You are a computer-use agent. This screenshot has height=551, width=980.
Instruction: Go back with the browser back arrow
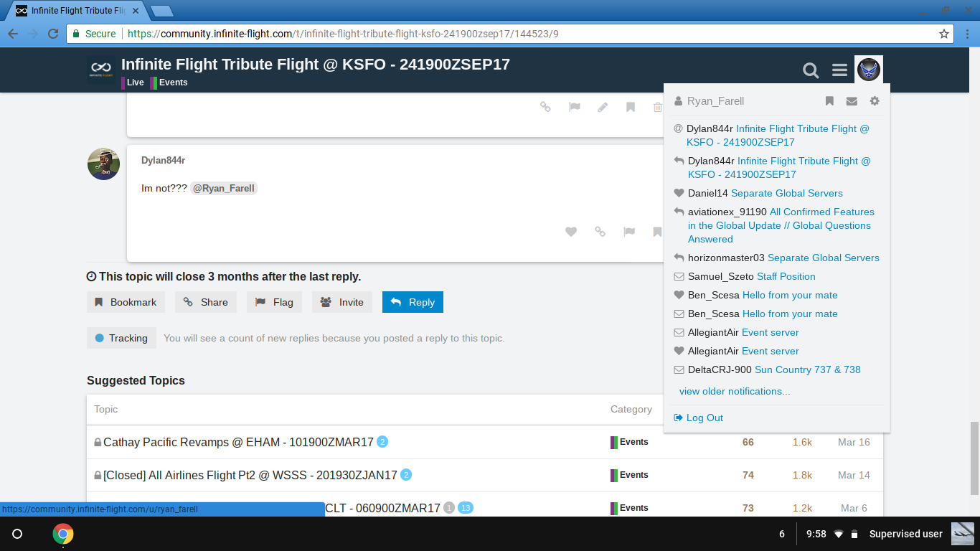pos(13,34)
